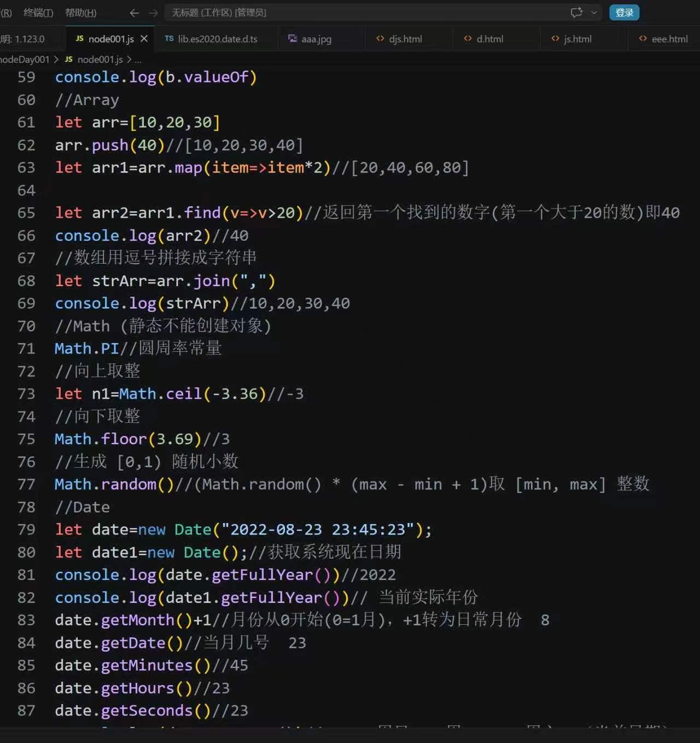
Task: Click line number 59 in the gutter
Action: [x=26, y=77]
